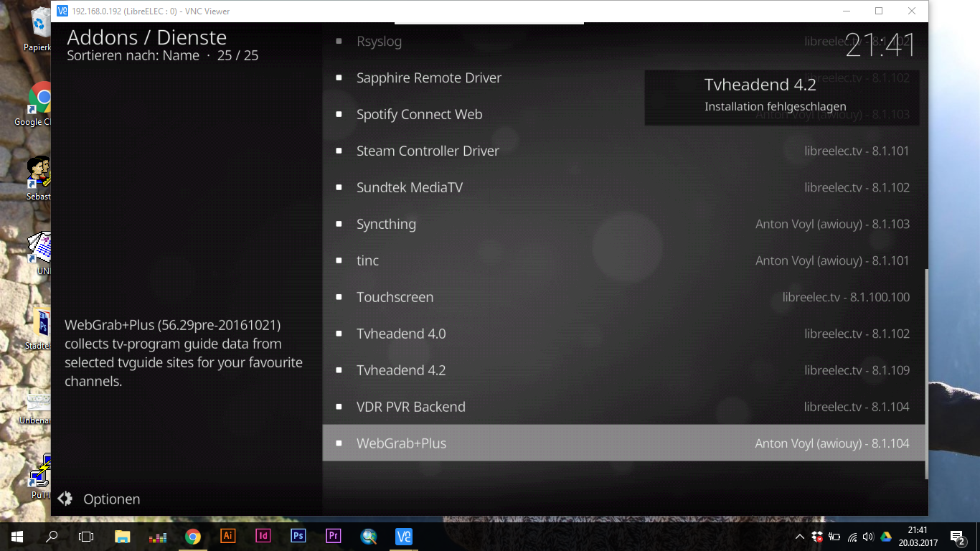The height and width of the screenshot is (551, 980).
Task: Open the Syncthing addon
Action: (x=623, y=224)
